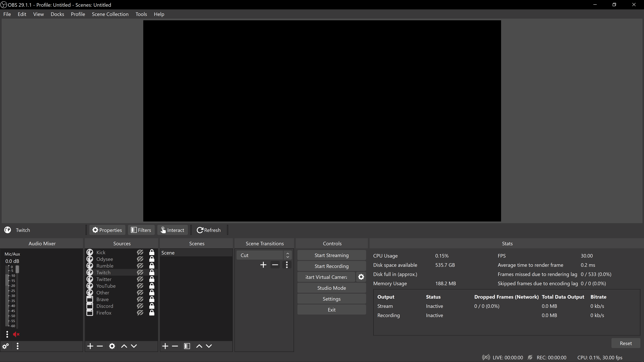Move source up in the Sources list

pyautogui.click(x=124, y=346)
